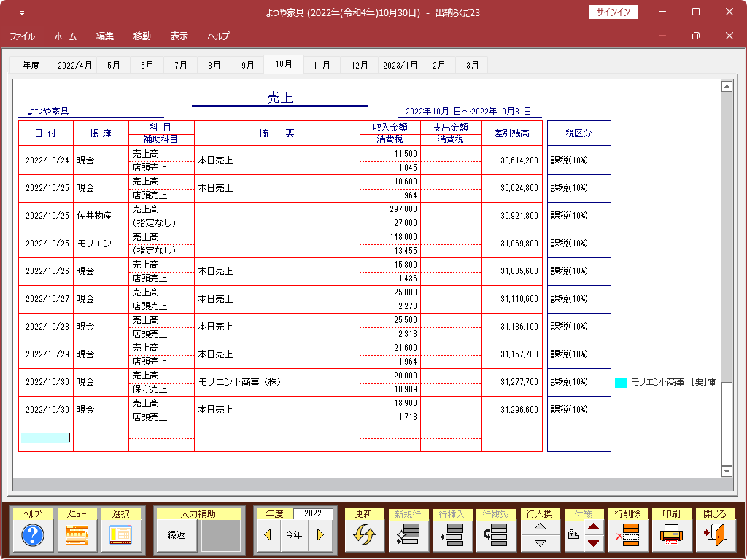Screen dimensions: 747x560
Task: Click the 新規行 icon
Action: 409,535
